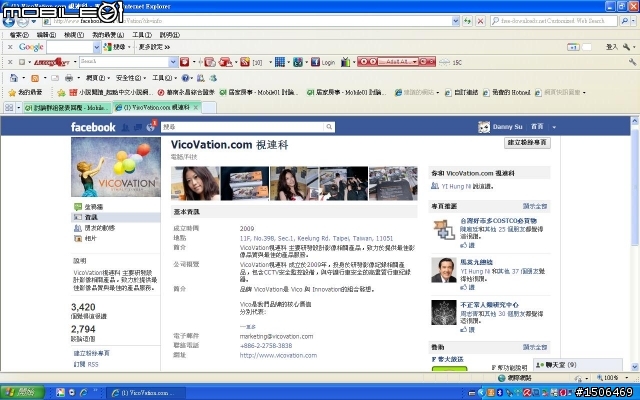Image resolution: width=640 pixels, height=400 pixels.
Task: Open the address bar history dropdown
Action: pos(456,21)
